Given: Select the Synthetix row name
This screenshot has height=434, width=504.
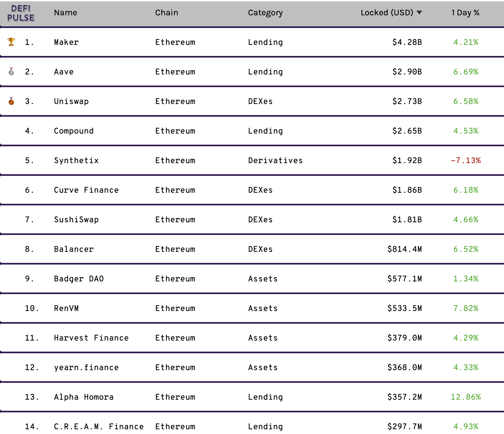Looking at the screenshot, I should pos(76,161).
